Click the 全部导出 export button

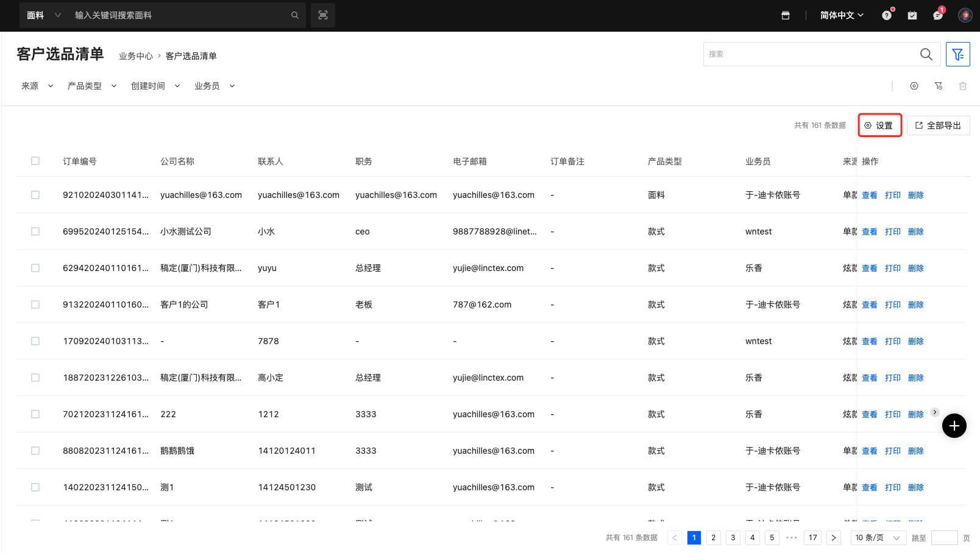pos(938,125)
